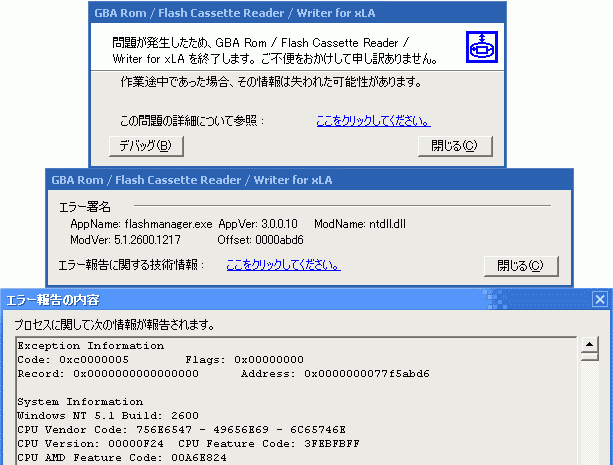Viewport: 613px width, 465px height.
Task: Click the 'Code: 0xc0000005' line
Action: click(73, 360)
